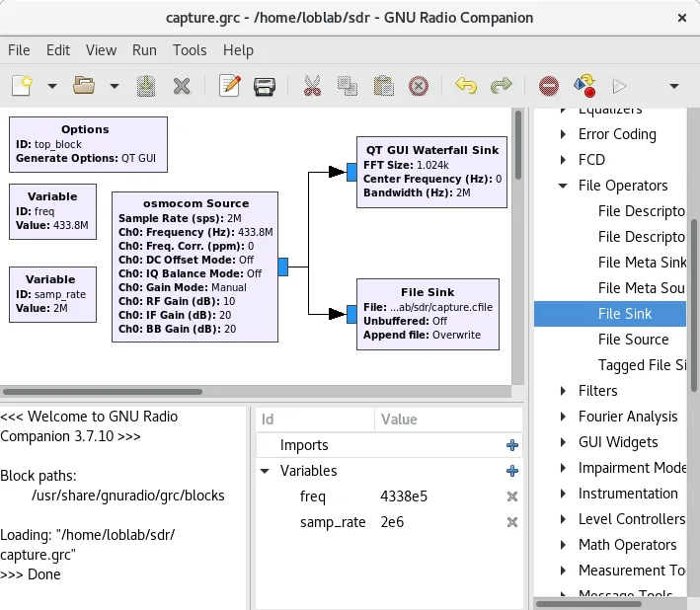Expand the Impairment Models category

tap(563, 468)
